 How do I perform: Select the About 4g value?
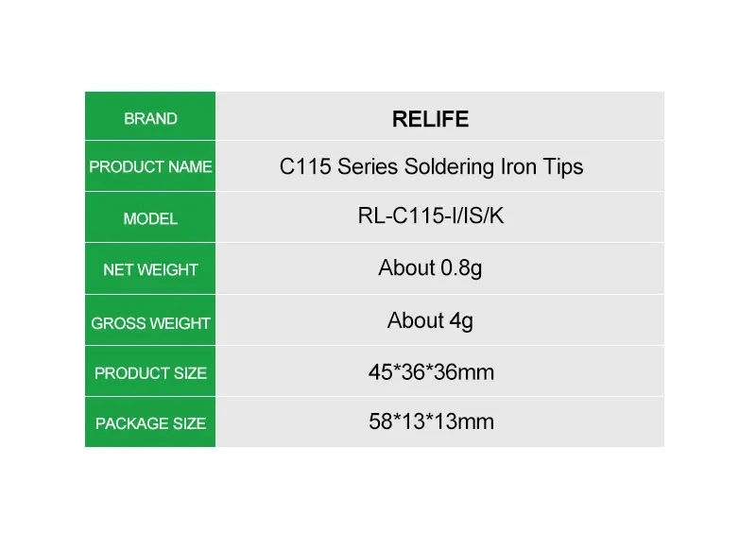click(430, 320)
